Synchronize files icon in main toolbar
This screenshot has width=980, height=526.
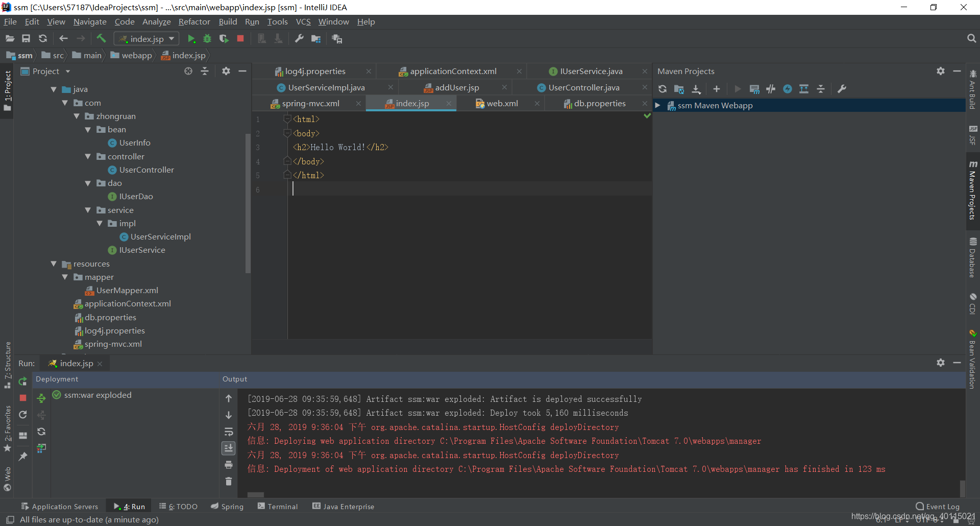(43, 39)
